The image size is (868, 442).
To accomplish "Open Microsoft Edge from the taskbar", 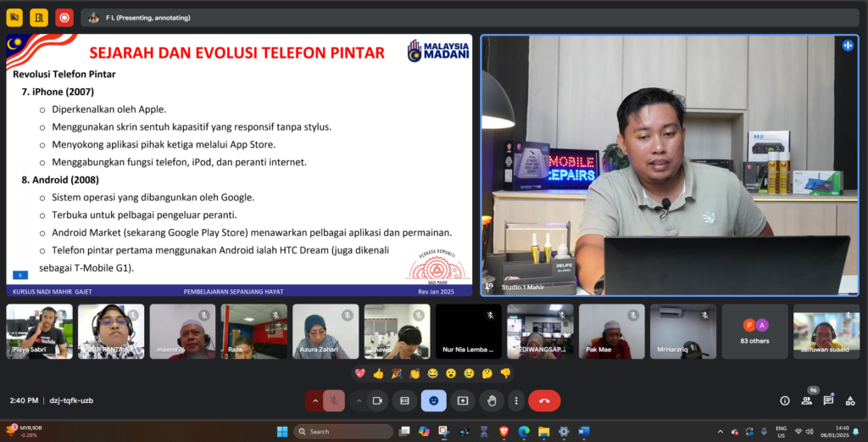I will (x=524, y=432).
